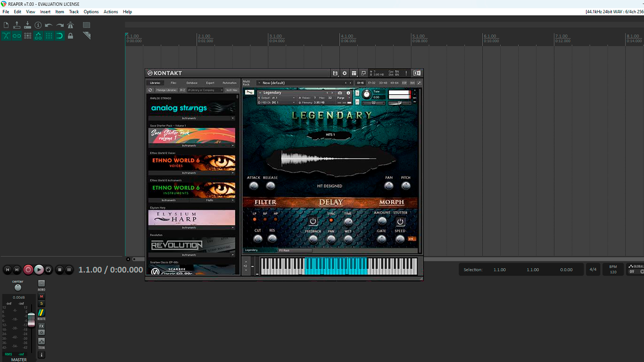The width and height of the screenshot is (644, 362).
Task: Toggle repeat loop transport button
Action: tap(48, 270)
